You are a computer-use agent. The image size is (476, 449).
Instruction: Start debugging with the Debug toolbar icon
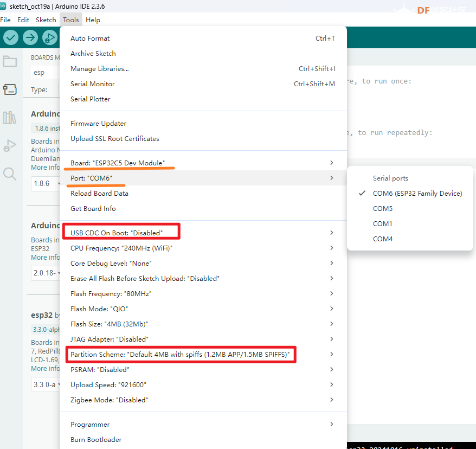[x=50, y=37]
